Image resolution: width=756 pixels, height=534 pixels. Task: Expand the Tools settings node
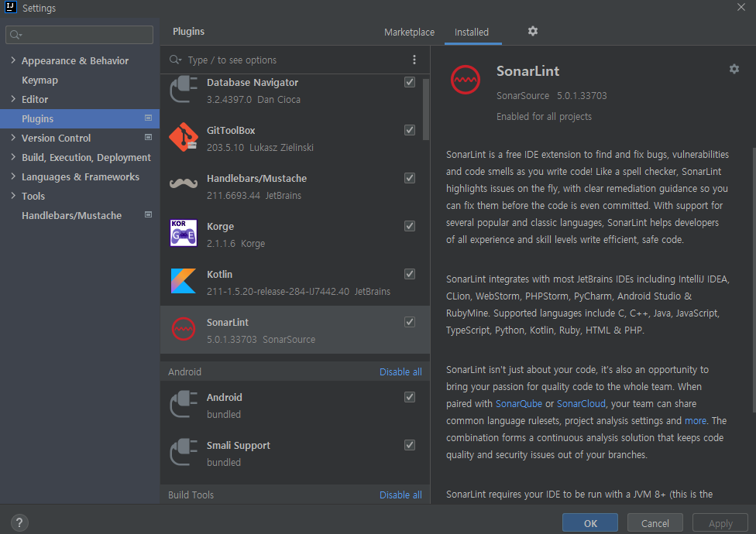(x=13, y=196)
